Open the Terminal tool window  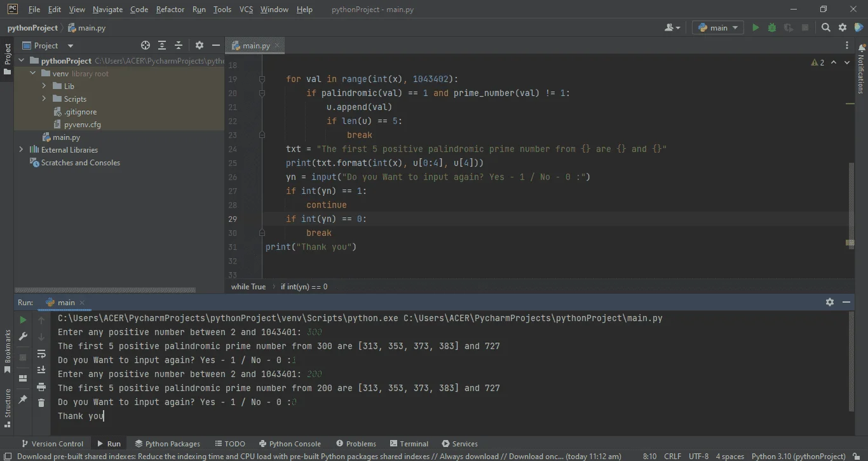click(x=409, y=444)
